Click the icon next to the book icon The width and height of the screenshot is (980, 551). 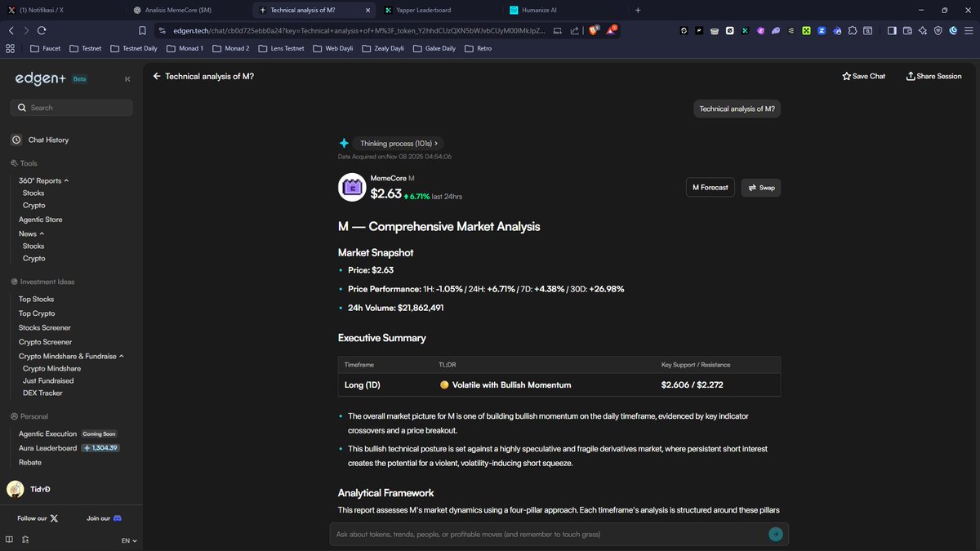[26, 540]
